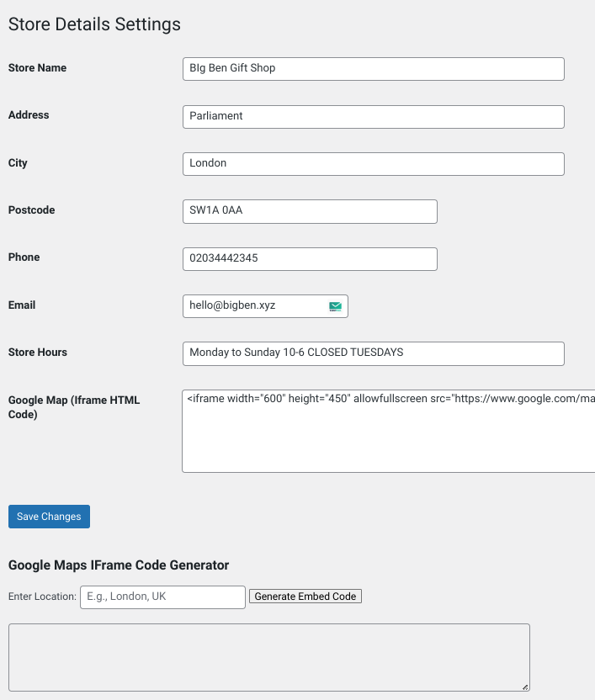Viewport: 595px width, 700px height.
Task: Focus the Phone number input field
Action: [310, 259]
